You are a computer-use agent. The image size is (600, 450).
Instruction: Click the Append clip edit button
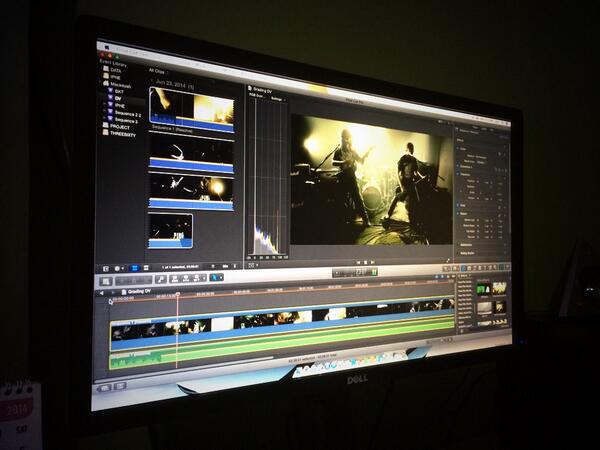click(197, 278)
